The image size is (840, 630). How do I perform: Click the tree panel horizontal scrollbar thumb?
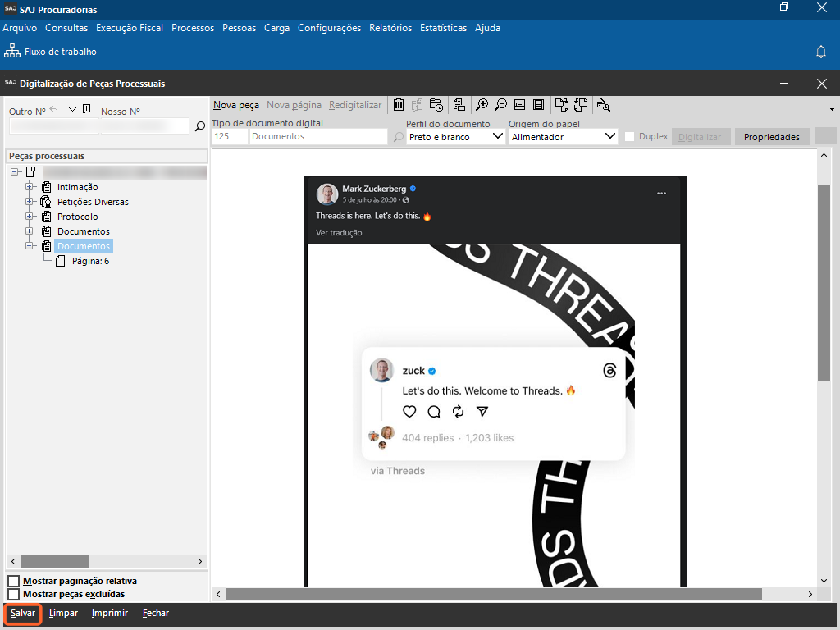pyautogui.click(x=55, y=561)
